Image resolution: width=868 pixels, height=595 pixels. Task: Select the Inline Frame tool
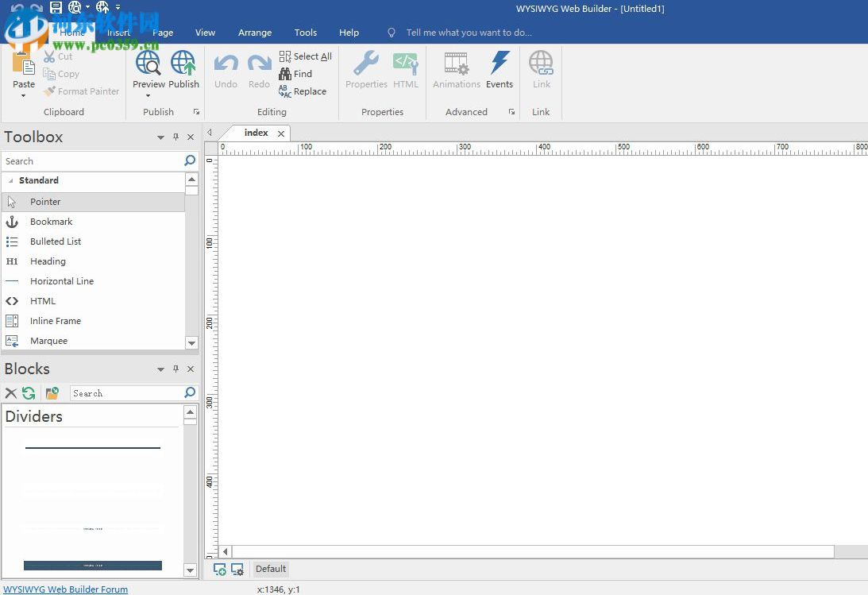click(x=55, y=321)
